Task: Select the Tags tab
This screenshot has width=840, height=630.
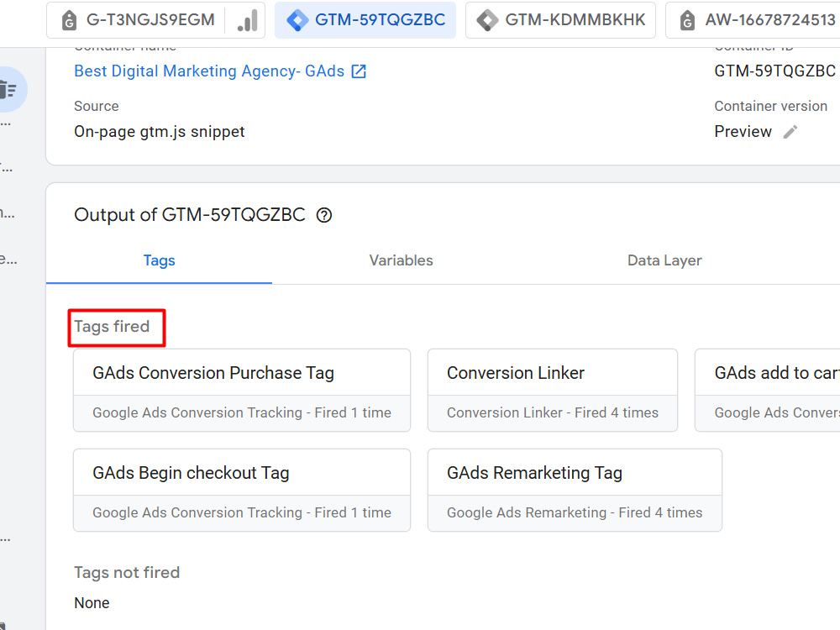Action: (159, 260)
